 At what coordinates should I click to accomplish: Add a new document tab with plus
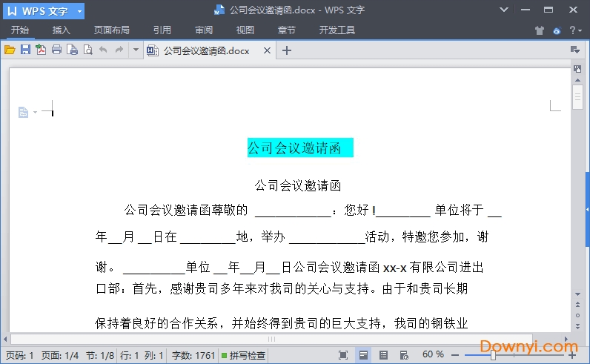coord(287,50)
